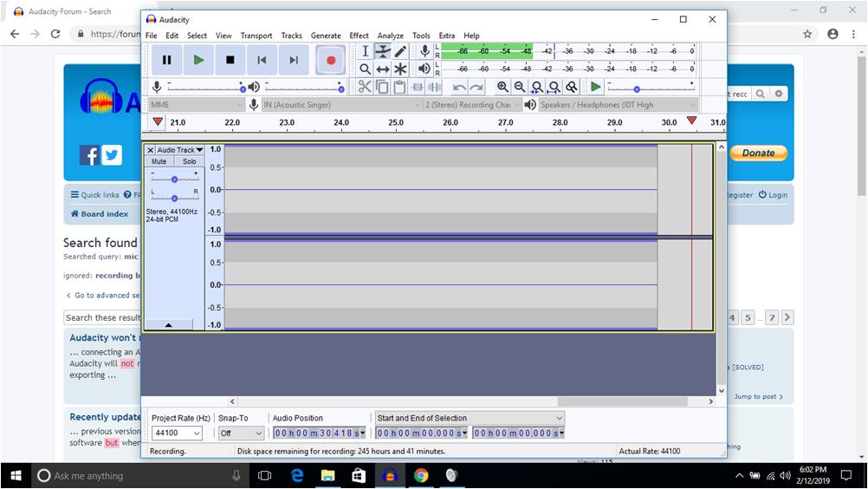Click Fit Project to Width icon
868x489 pixels.
tap(554, 87)
